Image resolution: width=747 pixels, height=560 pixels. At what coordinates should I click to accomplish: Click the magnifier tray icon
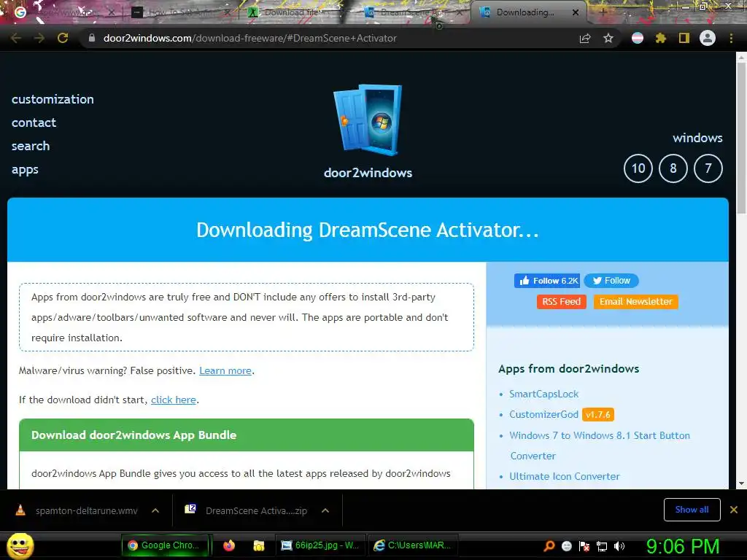[x=549, y=545]
